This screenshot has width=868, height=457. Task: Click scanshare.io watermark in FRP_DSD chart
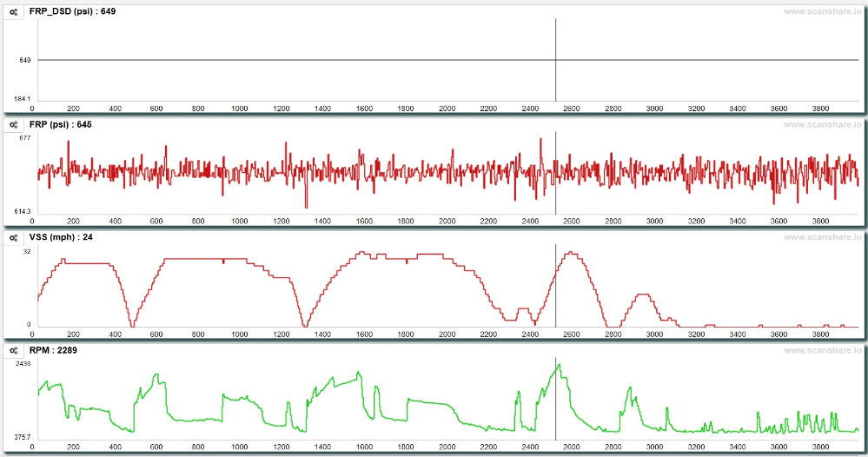pos(822,11)
